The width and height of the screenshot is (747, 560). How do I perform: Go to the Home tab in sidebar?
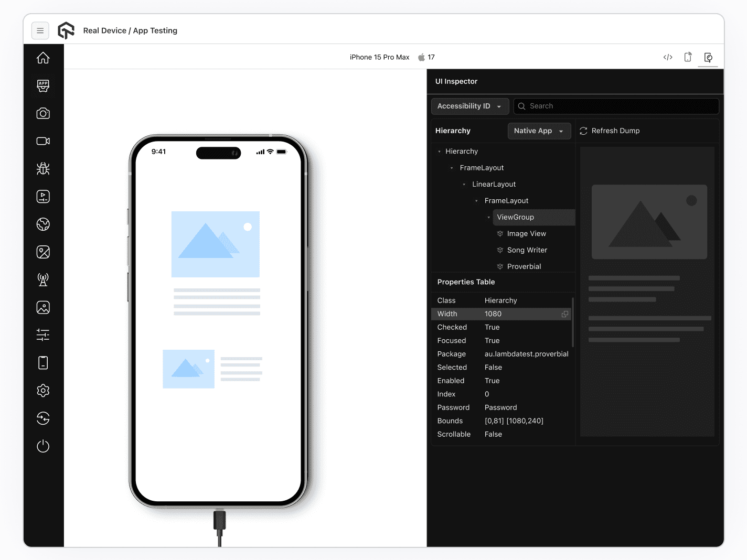click(x=42, y=58)
